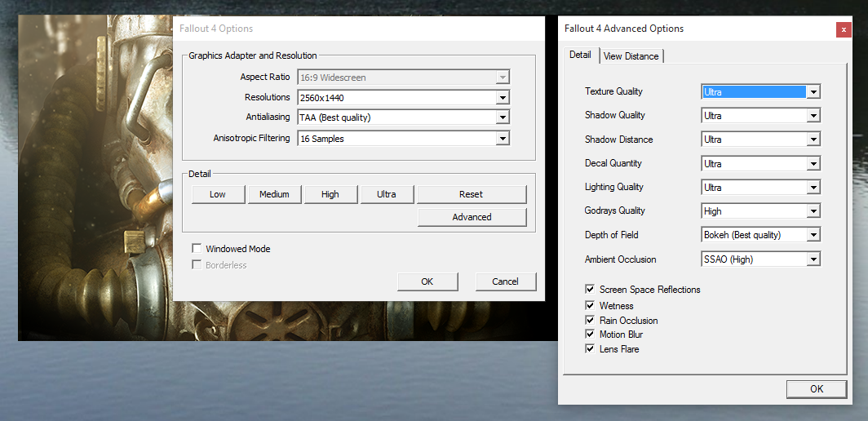Screen dimensions: 868x421
Task: Select the High detail preset
Action: [x=330, y=194]
